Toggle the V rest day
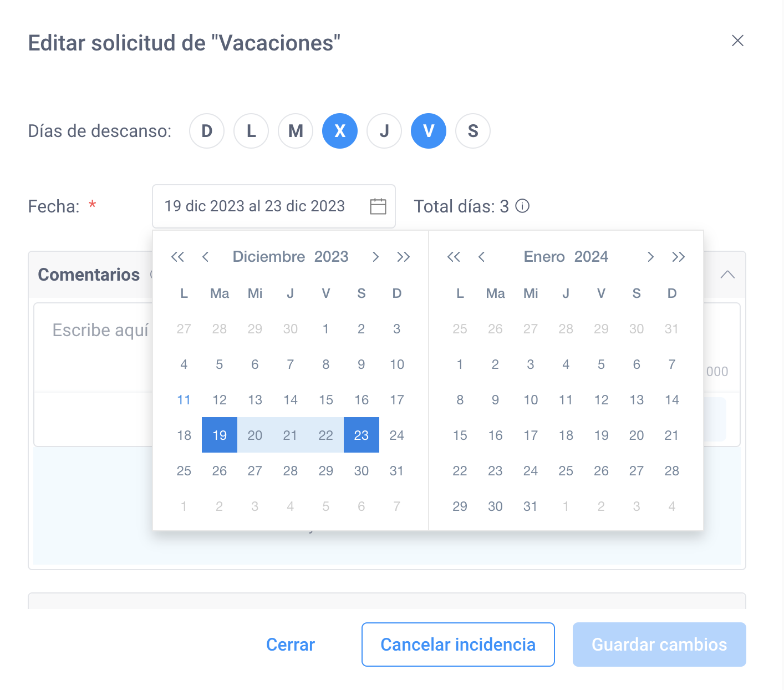Image resolution: width=784 pixels, height=690 pixels. 429,131
